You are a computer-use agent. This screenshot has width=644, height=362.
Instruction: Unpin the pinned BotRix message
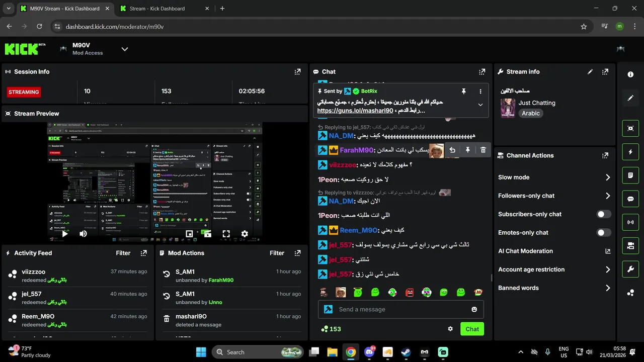(464, 92)
